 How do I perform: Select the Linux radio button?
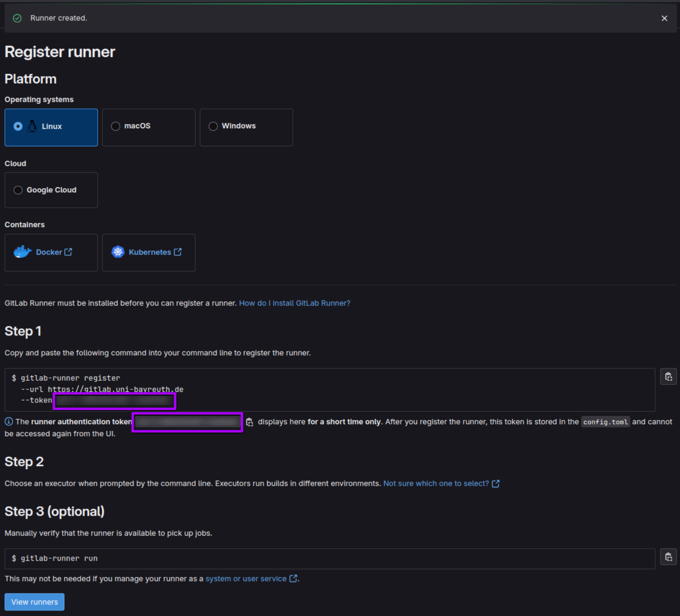pyautogui.click(x=18, y=126)
